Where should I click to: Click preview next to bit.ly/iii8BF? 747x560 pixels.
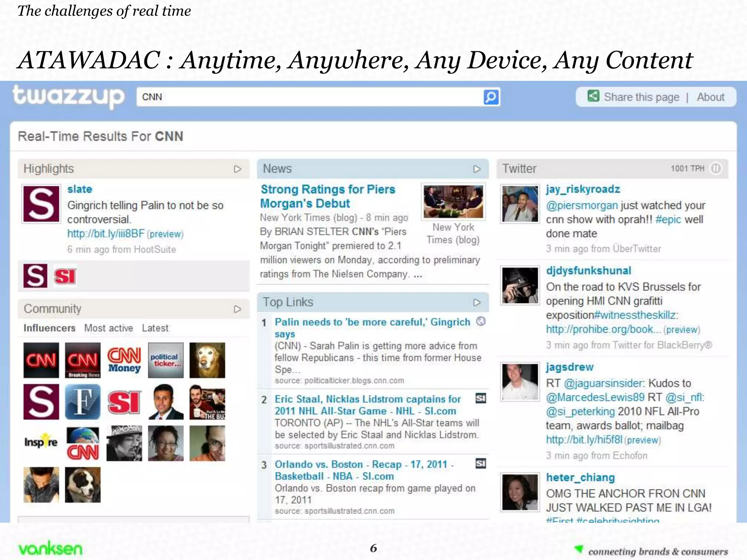click(x=165, y=234)
